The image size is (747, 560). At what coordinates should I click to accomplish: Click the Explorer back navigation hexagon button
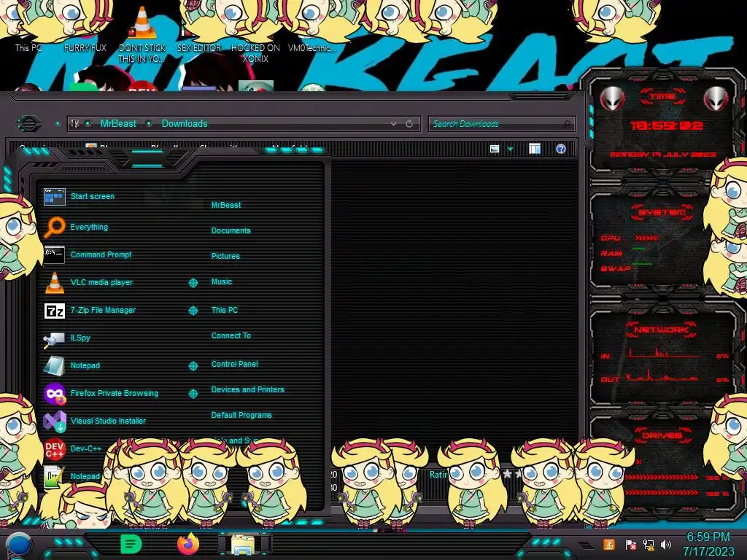point(29,124)
